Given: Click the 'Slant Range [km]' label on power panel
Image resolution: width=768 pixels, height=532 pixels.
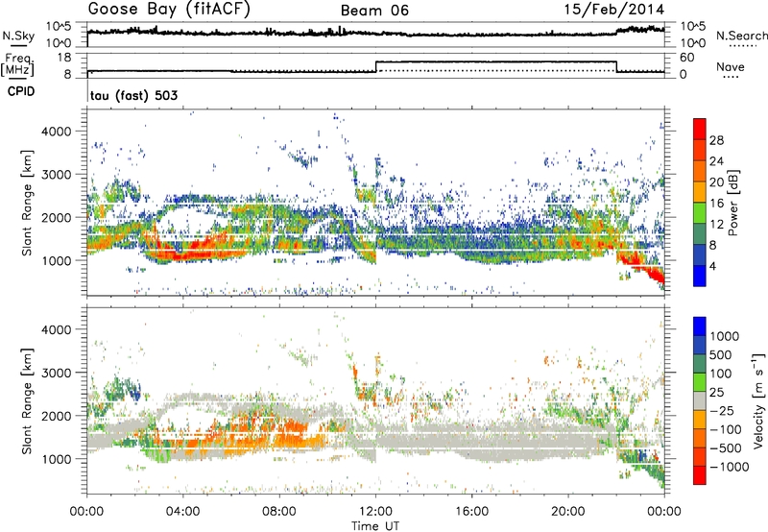Looking at the screenshot, I should 27,203.
